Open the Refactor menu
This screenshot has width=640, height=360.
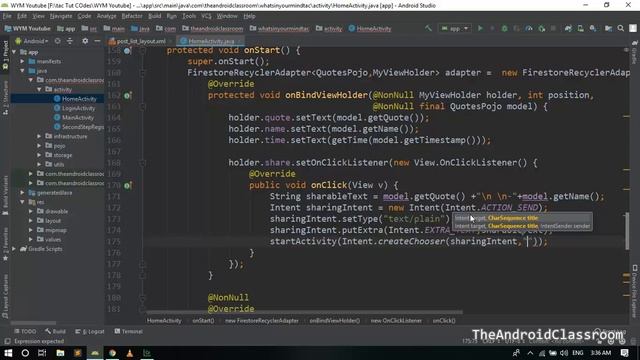tap(132, 16)
